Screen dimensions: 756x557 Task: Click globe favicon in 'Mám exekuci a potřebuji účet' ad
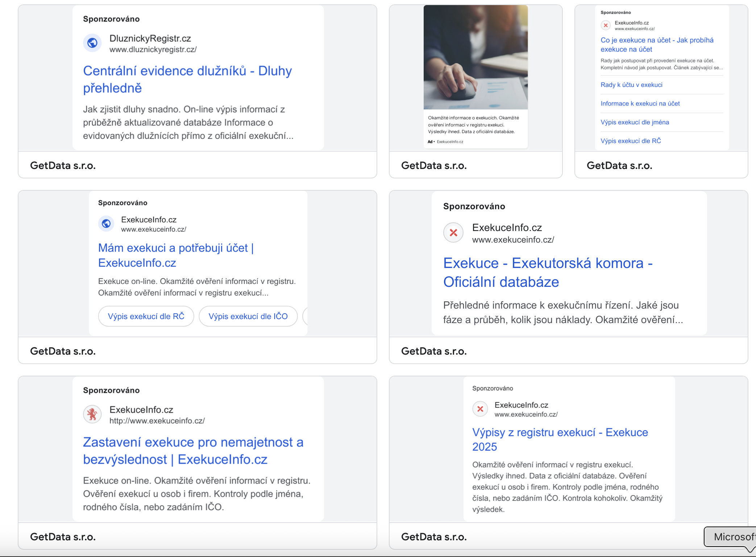(106, 224)
